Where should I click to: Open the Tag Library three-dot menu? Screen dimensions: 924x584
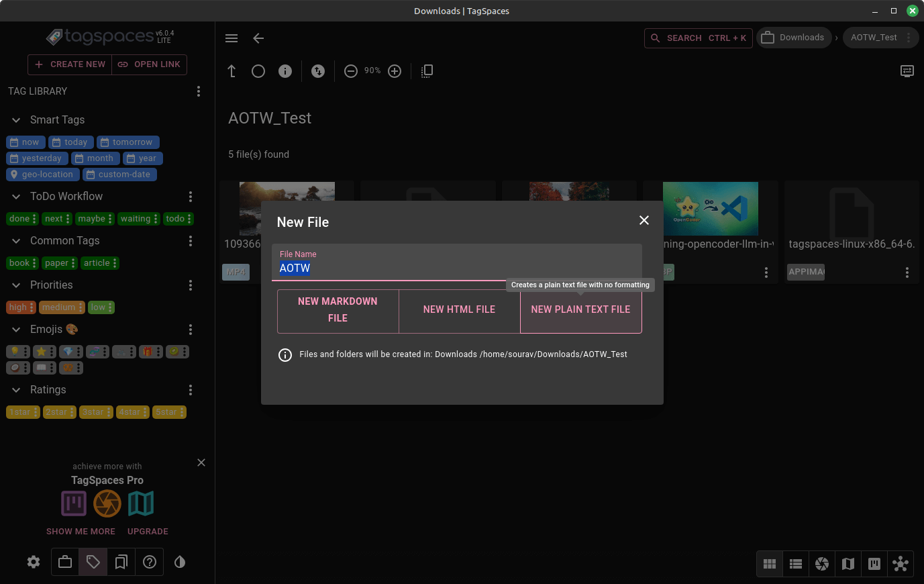[198, 91]
